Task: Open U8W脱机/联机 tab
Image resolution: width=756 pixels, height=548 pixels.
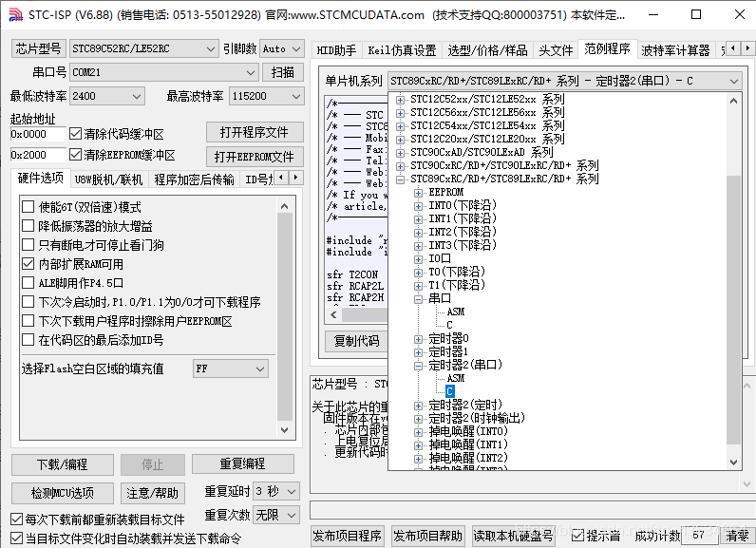Action: click(109, 180)
